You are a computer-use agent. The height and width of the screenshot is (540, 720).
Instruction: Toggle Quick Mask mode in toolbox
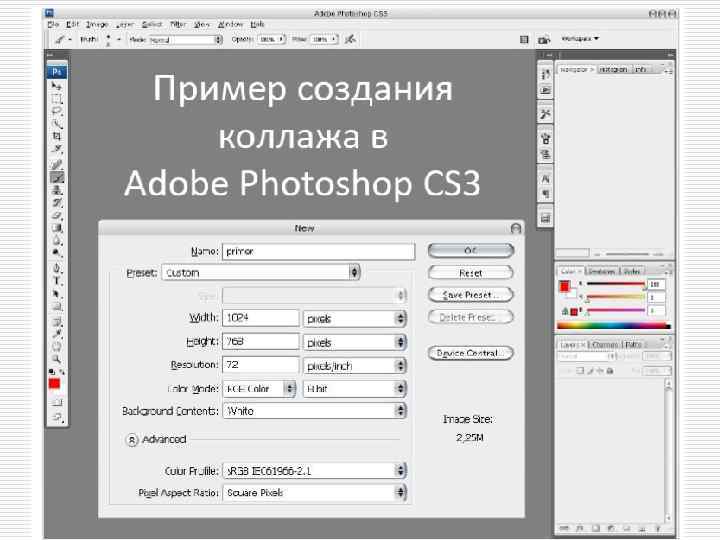click(x=56, y=403)
